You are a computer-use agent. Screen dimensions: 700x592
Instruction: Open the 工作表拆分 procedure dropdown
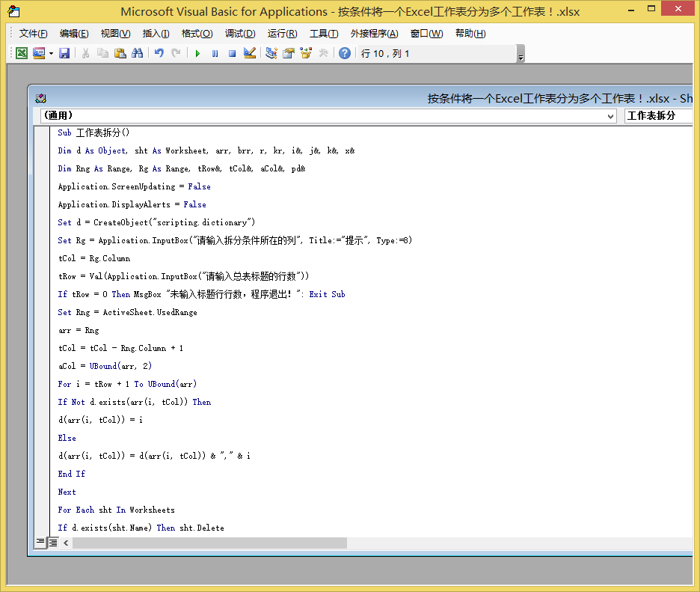click(658, 116)
